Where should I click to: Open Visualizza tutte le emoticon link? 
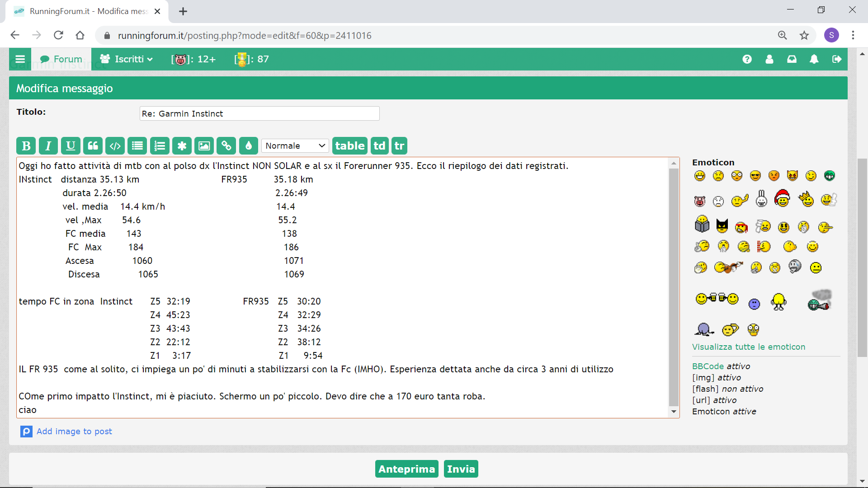click(748, 347)
